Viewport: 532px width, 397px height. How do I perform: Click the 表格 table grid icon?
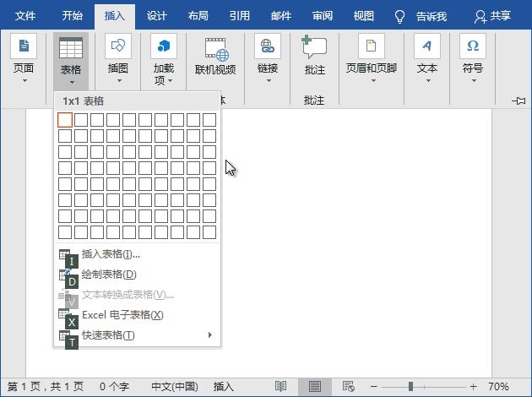[71, 48]
